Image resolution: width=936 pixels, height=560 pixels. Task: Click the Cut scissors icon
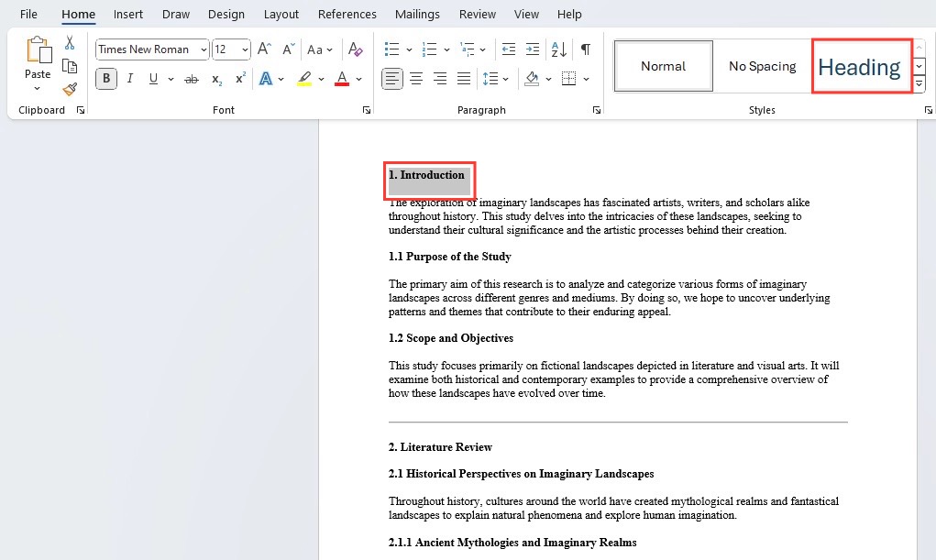point(70,42)
